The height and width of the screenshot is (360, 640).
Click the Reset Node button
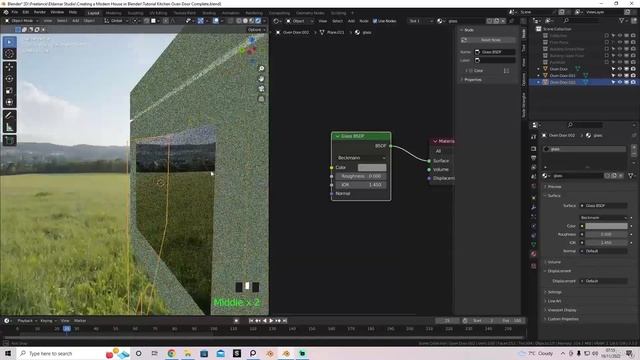(x=488, y=40)
